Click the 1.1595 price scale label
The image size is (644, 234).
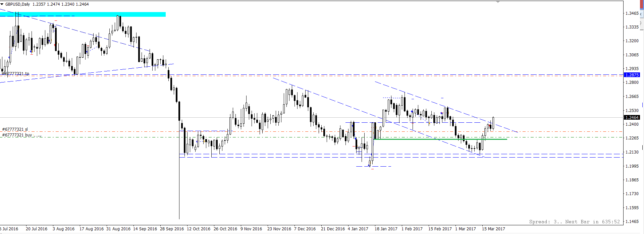632,208
